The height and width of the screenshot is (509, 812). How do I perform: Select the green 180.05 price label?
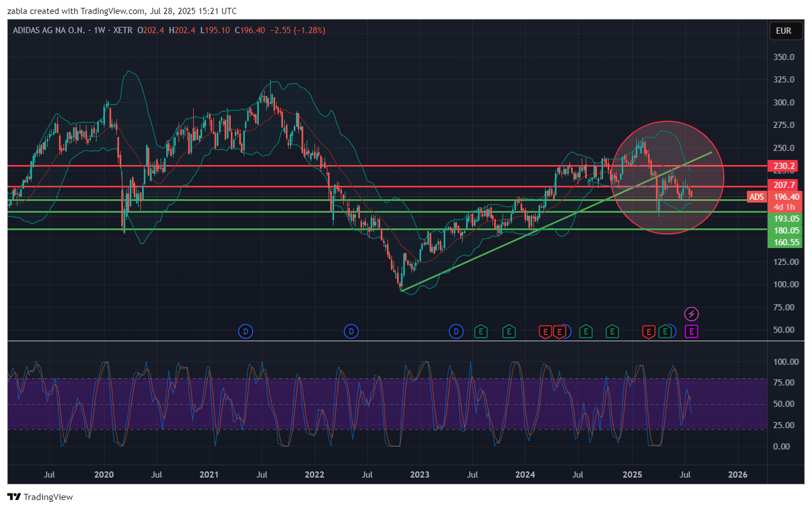pos(786,231)
